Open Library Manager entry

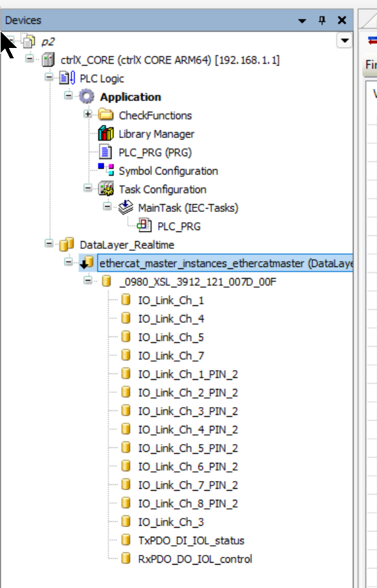click(156, 134)
